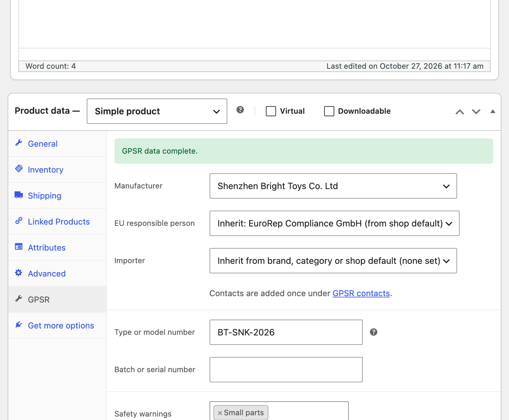Click the Linked Products chain icon
509x420 pixels.
(19, 221)
